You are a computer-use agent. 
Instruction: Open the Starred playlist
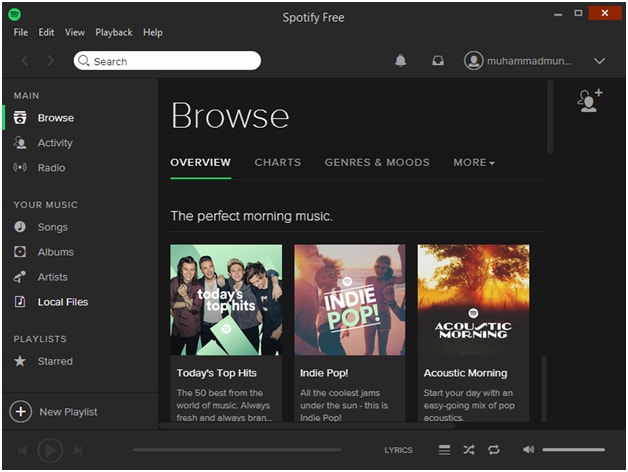55,361
